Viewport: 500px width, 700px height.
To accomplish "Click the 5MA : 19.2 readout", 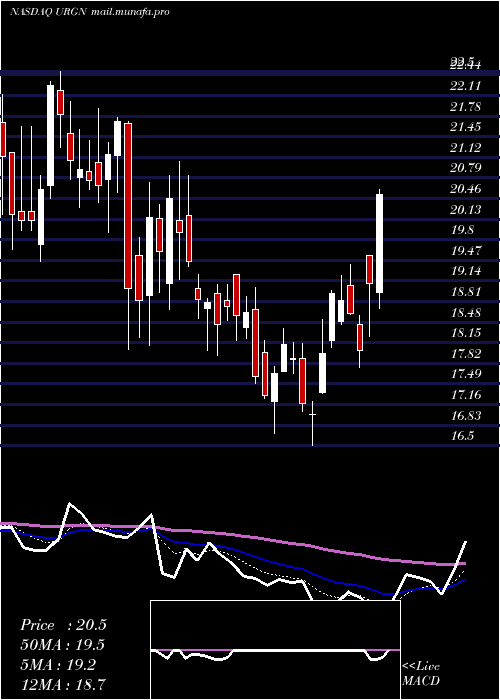I will tap(58, 666).
